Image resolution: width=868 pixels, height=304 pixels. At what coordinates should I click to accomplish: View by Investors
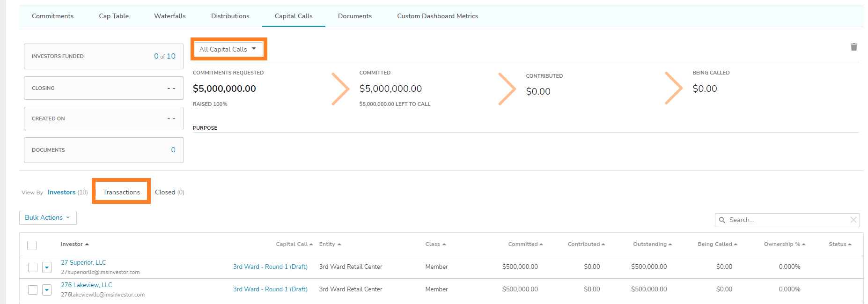point(62,192)
